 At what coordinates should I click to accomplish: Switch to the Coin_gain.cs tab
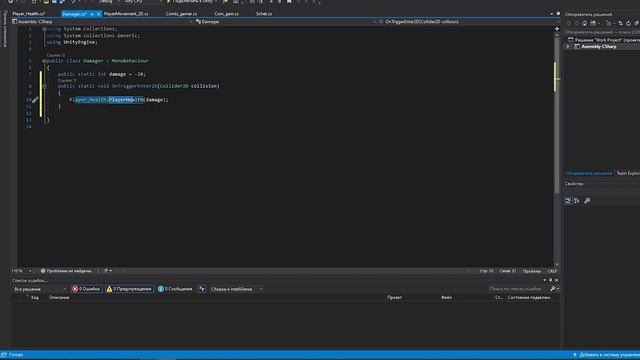pos(227,14)
